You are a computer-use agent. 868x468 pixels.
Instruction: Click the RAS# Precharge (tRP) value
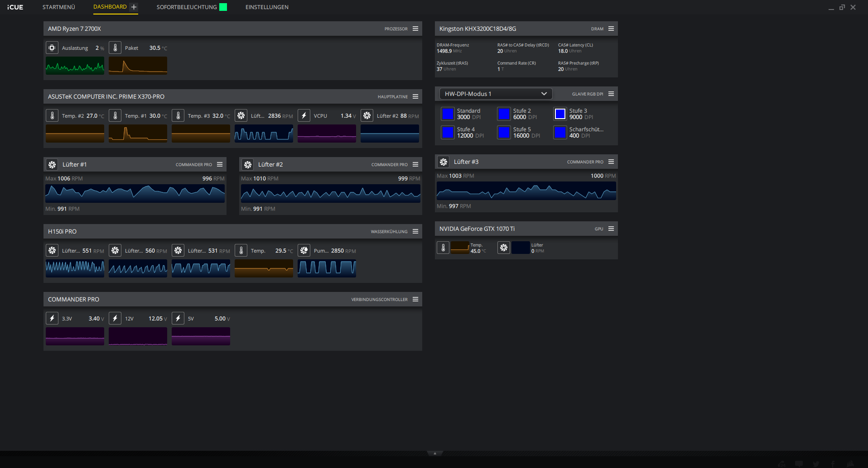(x=568, y=69)
